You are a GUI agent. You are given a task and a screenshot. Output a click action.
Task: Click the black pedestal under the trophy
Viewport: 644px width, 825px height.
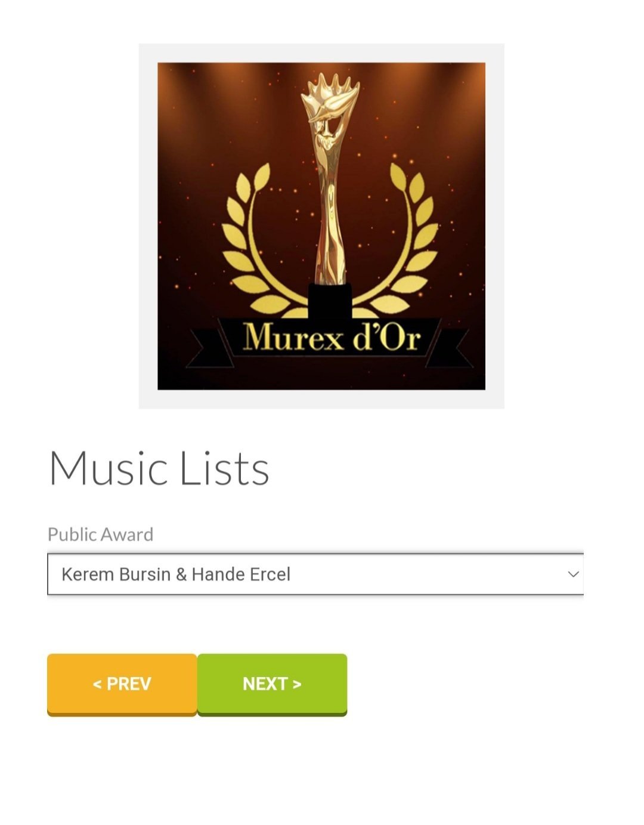pyautogui.click(x=330, y=301)
